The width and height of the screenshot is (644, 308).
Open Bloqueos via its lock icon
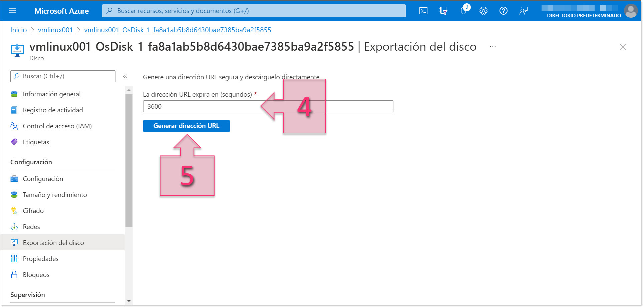(14, 274)
